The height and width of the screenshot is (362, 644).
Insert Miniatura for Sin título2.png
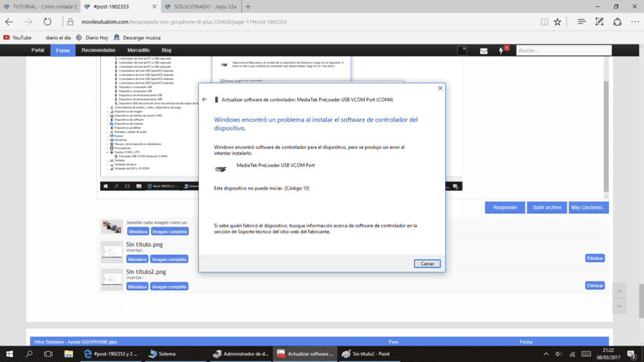(137, 286)
